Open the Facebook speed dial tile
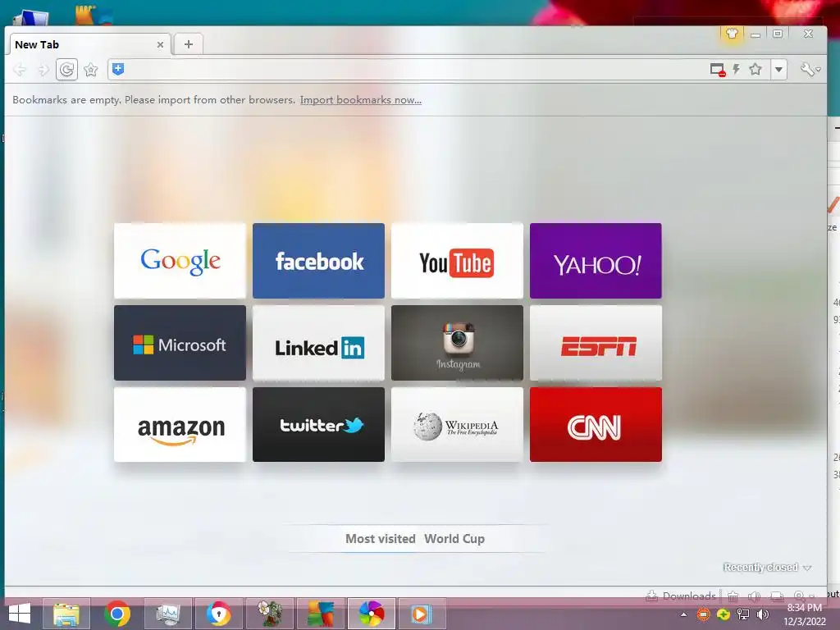The width and height of the screenshot is (840, 630). point(319,261)
